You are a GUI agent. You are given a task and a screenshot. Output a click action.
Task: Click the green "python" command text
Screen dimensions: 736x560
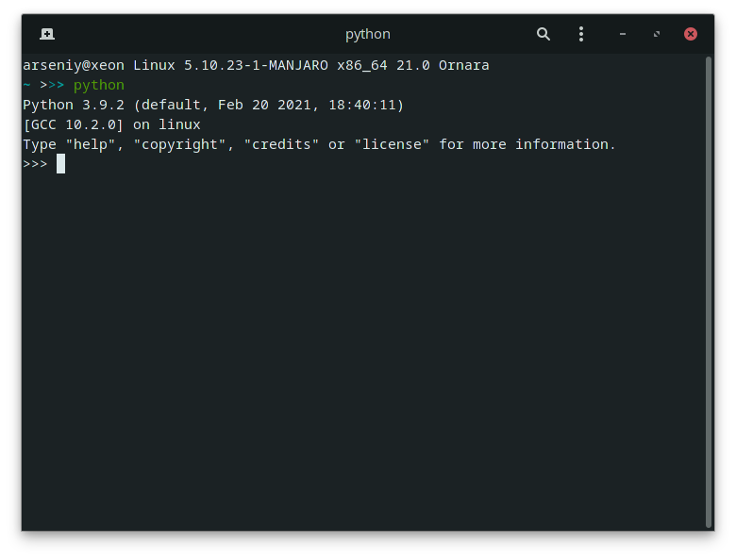pos(98,86)
